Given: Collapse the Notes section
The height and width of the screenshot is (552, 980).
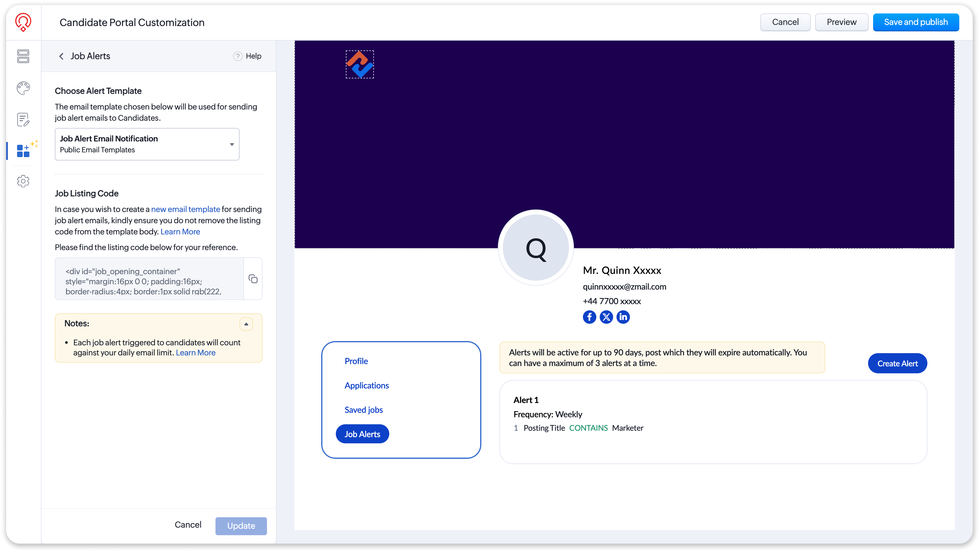Looking at the screenshot, I should (x=246, y=324).
